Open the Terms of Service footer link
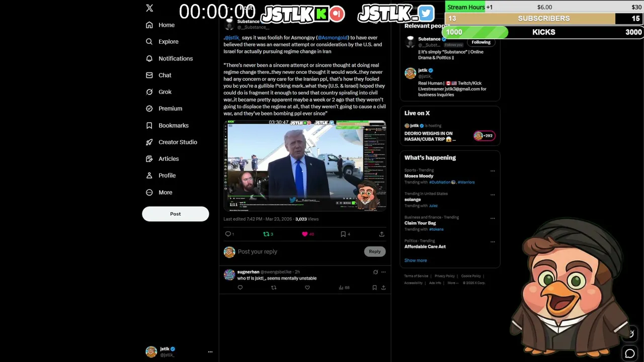The width and height of the screenshot is (644, 362). (416, 276)
